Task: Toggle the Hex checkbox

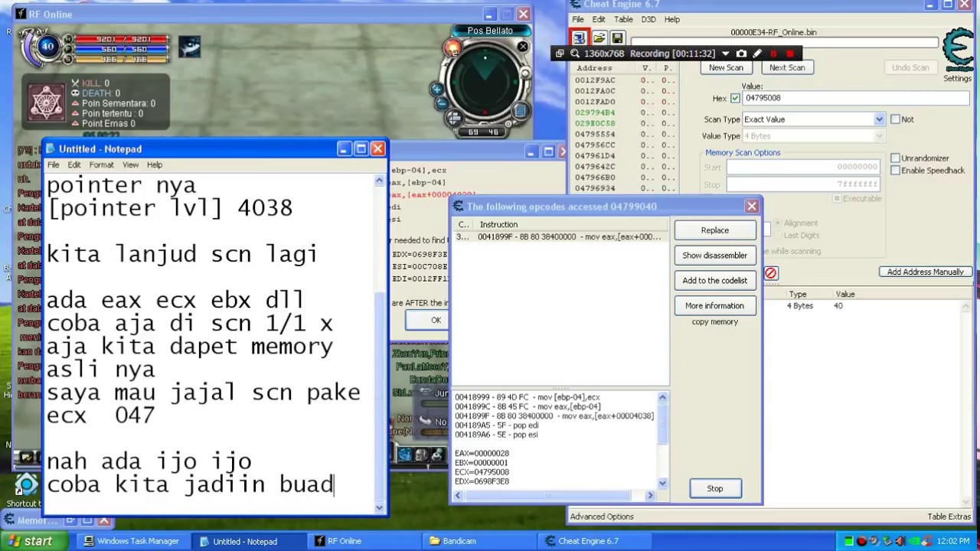Action: [x=735, y=98]
